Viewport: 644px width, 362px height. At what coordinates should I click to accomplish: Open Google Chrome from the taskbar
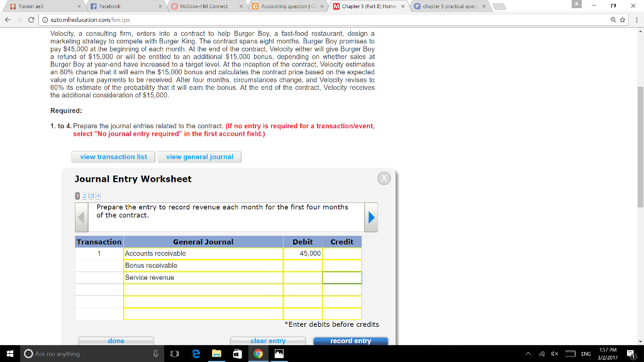tap(257, 353)
